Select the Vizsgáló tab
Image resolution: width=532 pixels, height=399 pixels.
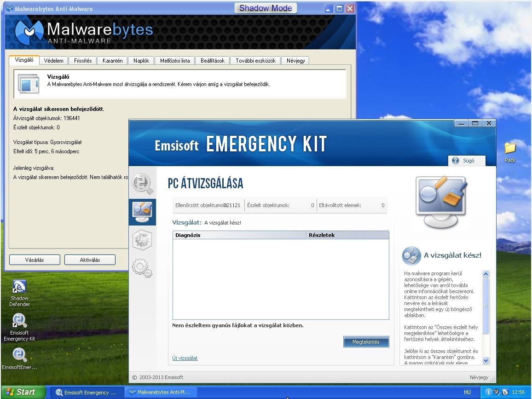24,60
